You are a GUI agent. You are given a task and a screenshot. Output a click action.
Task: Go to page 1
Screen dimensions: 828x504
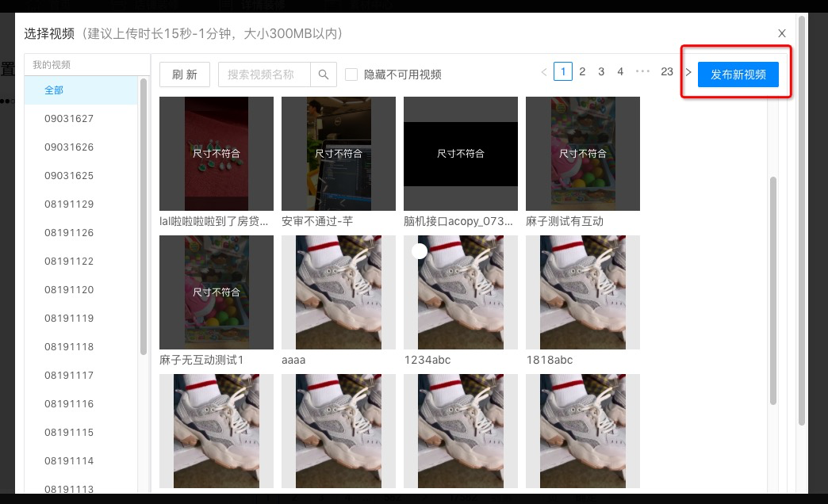point(563,71)
